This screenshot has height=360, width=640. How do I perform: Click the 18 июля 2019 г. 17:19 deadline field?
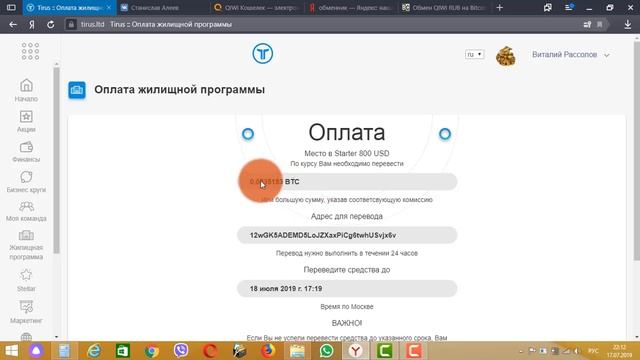click(347, 289)
